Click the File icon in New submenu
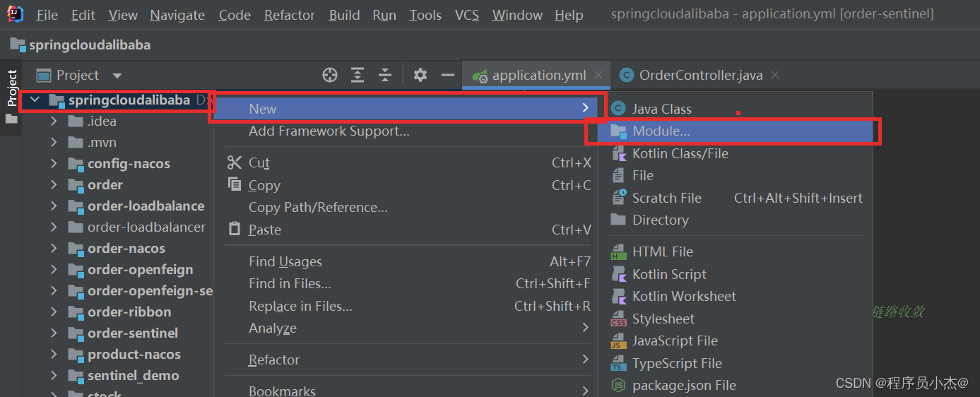Viewport: 980px width, 397px height. [619, 175]
